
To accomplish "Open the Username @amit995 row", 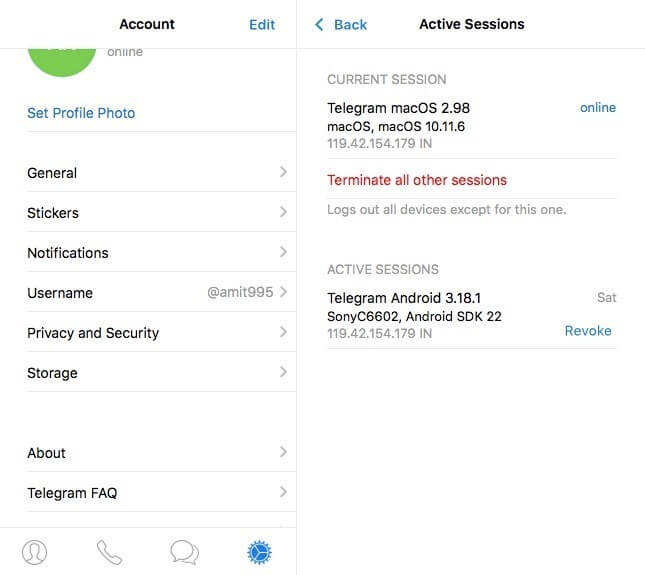I will point(161,292).
